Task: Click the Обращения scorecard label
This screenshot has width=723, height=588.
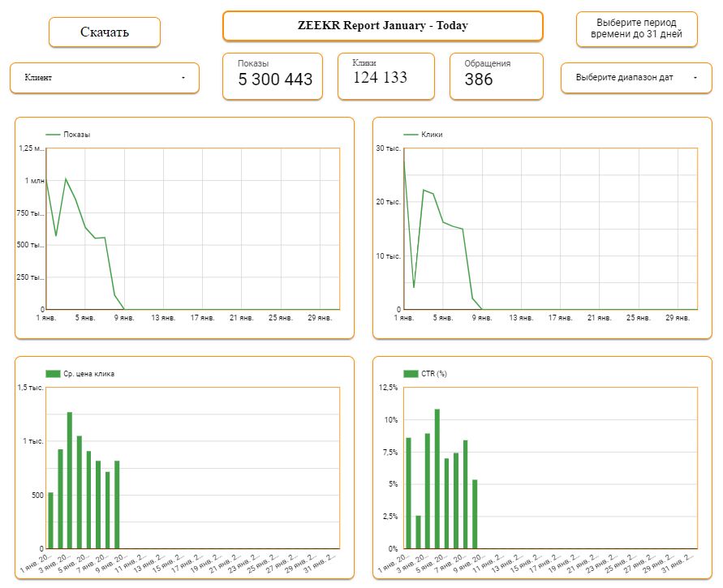Action: pos(488,63)
